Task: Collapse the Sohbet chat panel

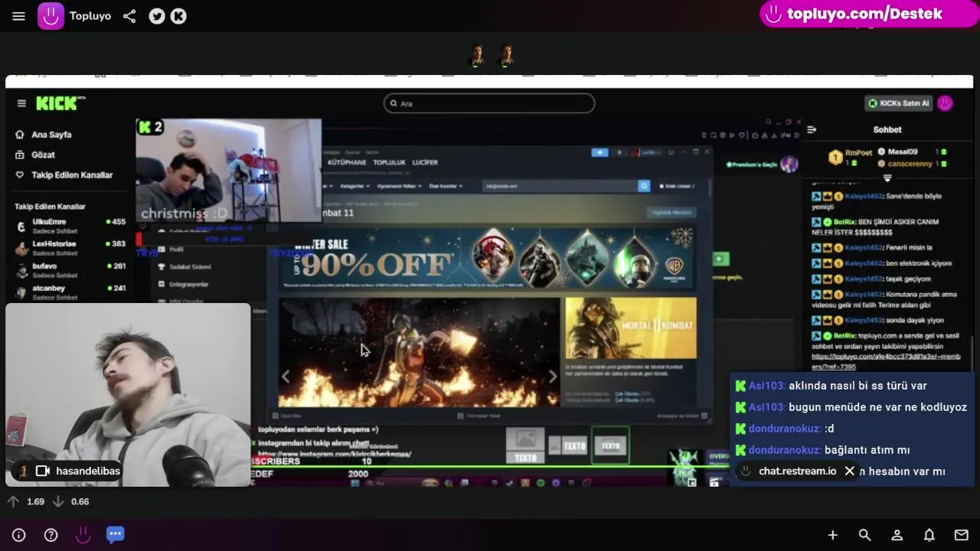Action: point(812,129)
